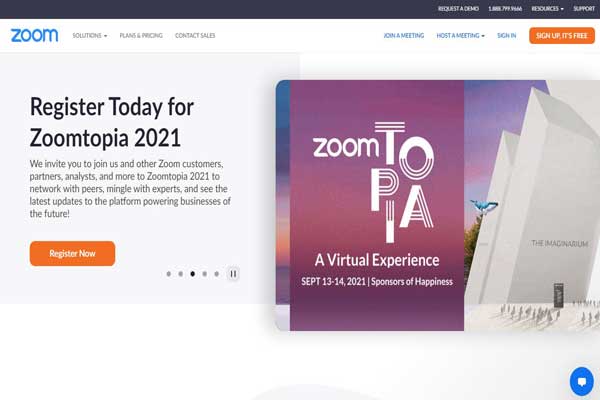600x400 pixels.
Task: Open the Support link
Action: coord(584,8)
